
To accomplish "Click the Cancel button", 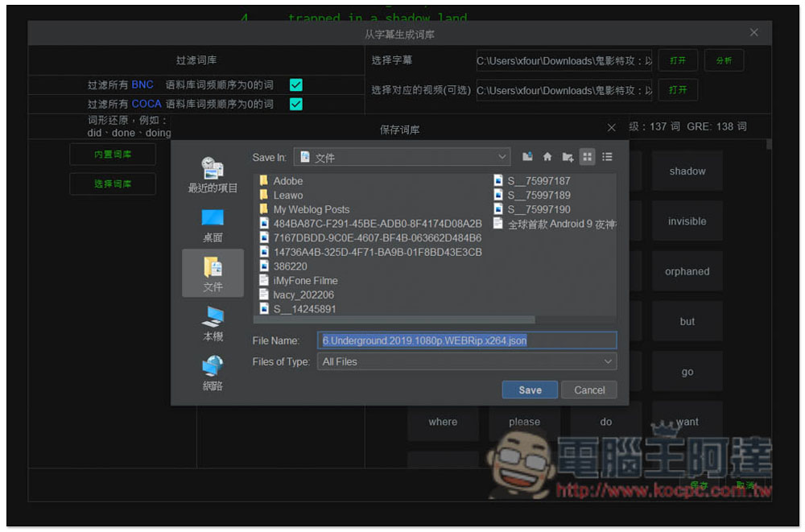I will 589,390.
